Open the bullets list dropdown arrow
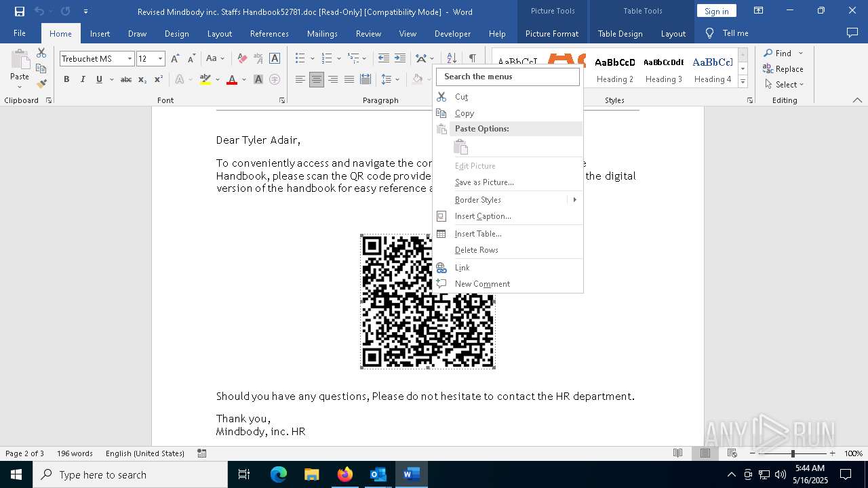This screenshot has height=488, width=868. click(x=311, y=59)
